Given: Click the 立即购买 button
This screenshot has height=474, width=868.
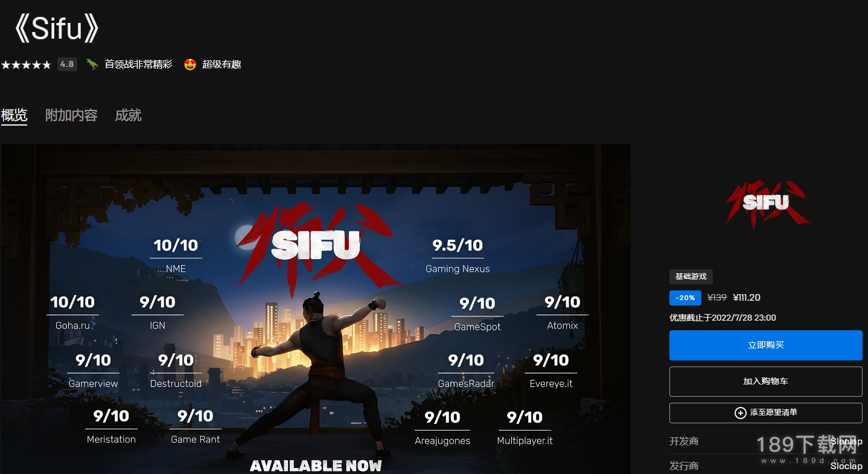Looking at the screenshot, I should click(765, 345).
